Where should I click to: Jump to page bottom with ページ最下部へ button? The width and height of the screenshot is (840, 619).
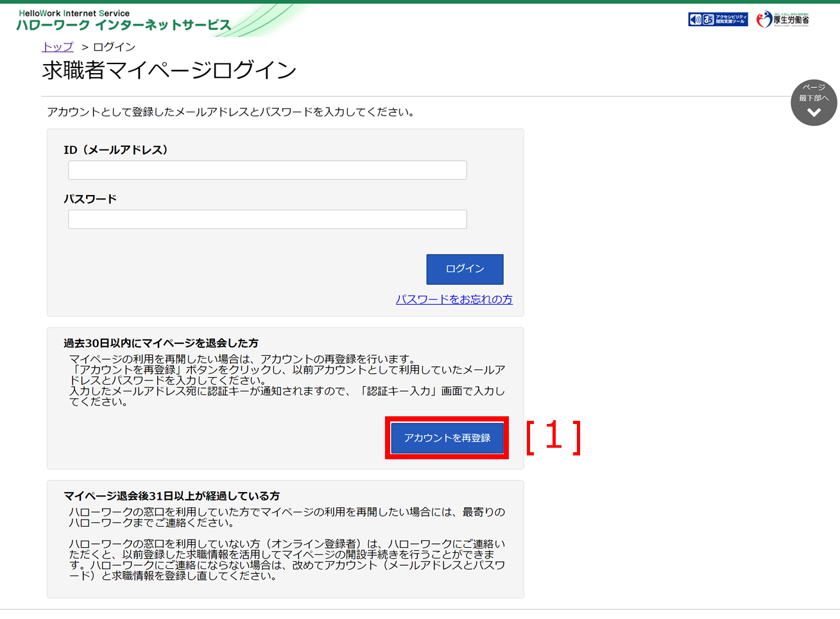tap(814, 103)
